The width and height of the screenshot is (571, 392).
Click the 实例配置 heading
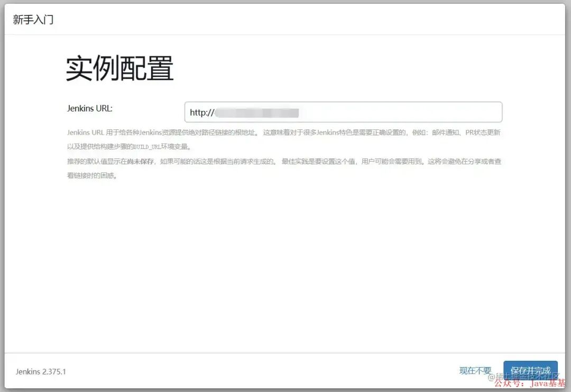point(119,69)
